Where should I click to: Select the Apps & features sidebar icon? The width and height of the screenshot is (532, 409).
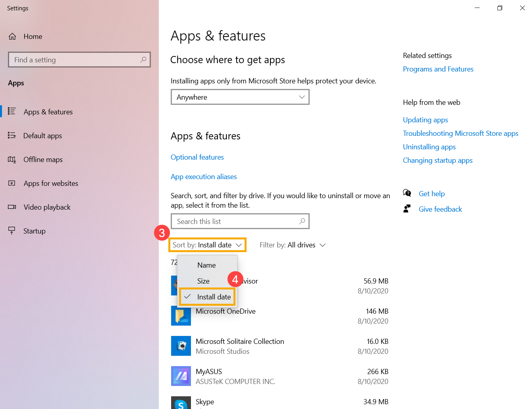[12, 112]
